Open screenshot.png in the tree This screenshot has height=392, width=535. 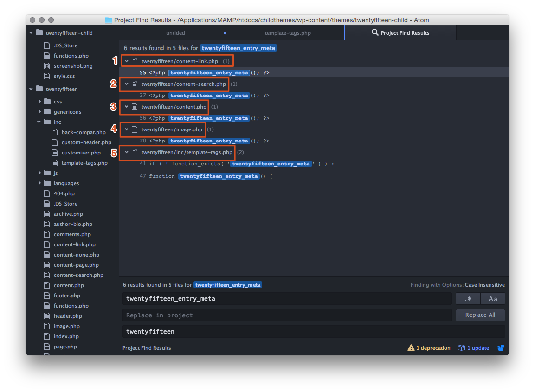[73, 66]
